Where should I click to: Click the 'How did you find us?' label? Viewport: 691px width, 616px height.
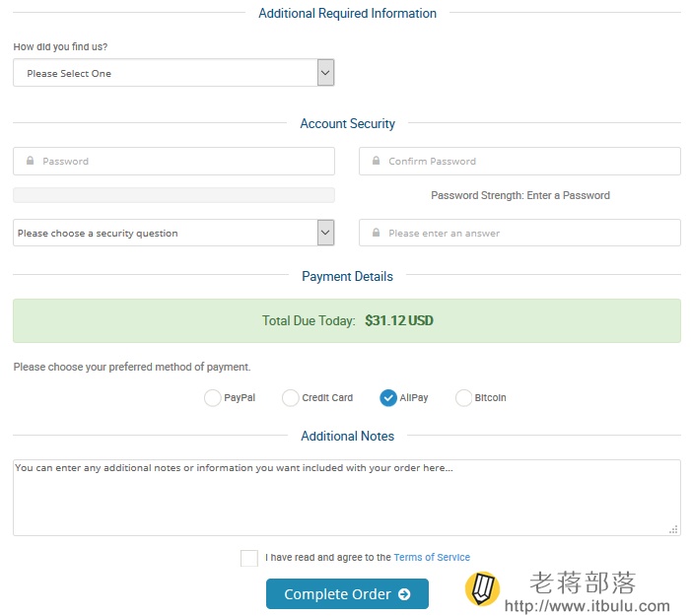[60, 46]
